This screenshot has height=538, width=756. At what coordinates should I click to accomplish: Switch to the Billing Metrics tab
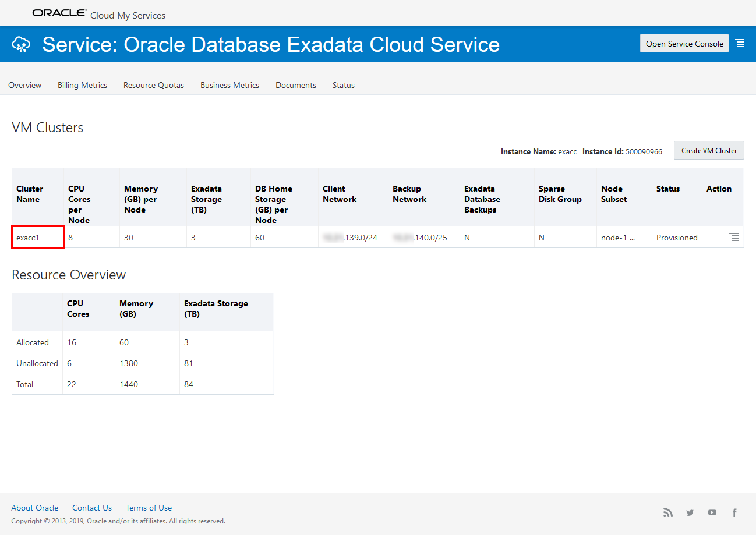click(x=82, y=85)
